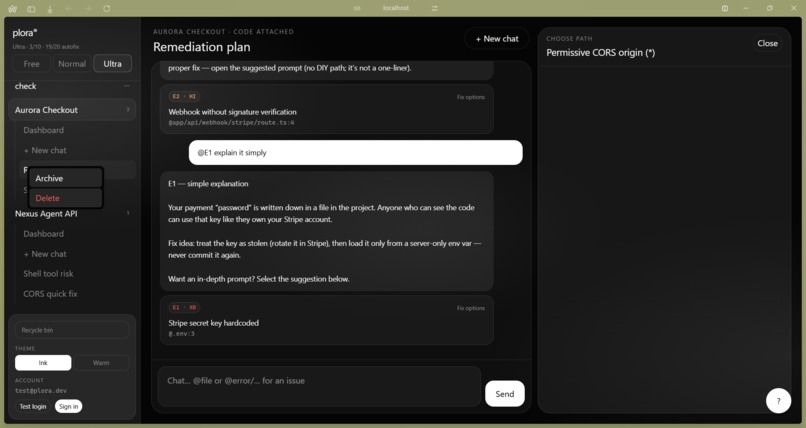
Task: Click the browser logo icon in title bar
Action: (13, 9)
